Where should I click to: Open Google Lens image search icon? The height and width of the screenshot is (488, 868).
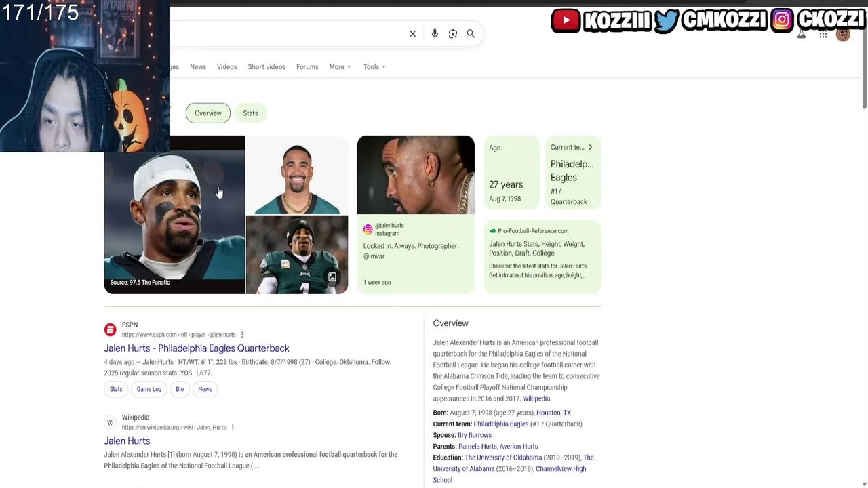click(x=453, y=34)
